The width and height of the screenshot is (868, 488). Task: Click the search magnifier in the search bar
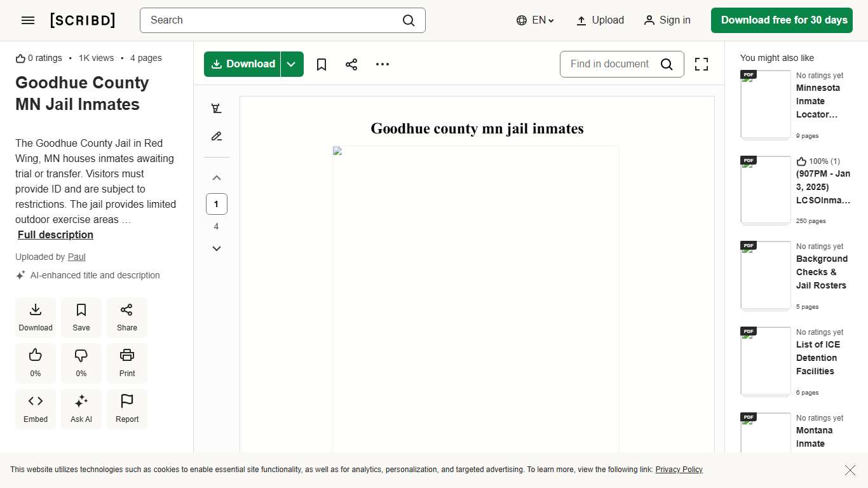pos(409,20)
